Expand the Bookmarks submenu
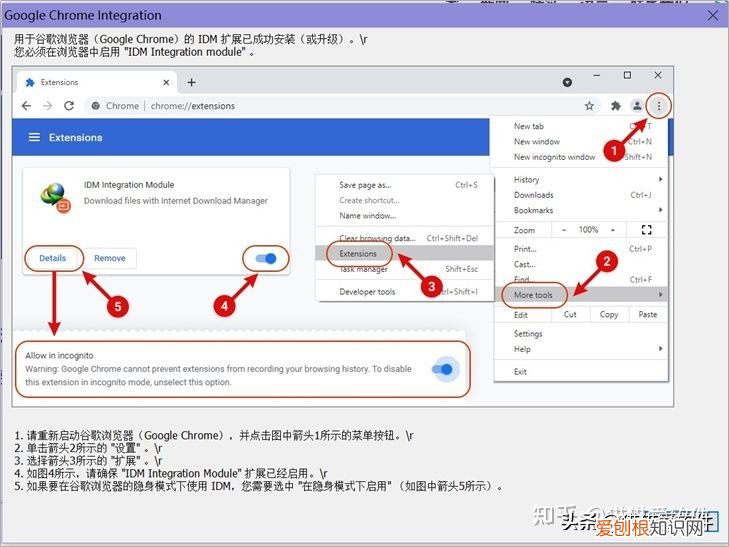The image size is (729, 547). (x=580, y=211)
